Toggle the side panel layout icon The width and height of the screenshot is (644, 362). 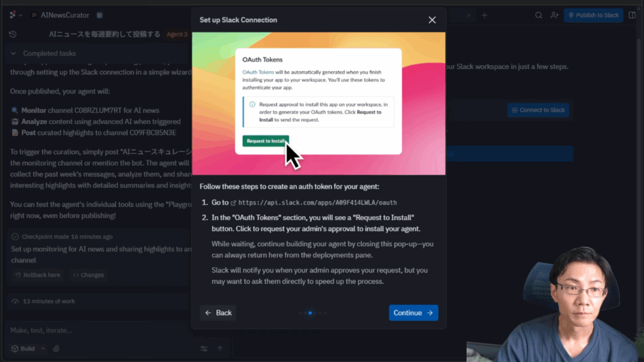[633, 15]
